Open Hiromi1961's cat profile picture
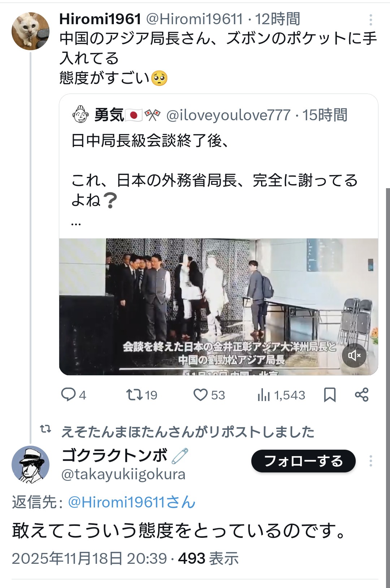 pyautogui.click(x=30, y=31)
